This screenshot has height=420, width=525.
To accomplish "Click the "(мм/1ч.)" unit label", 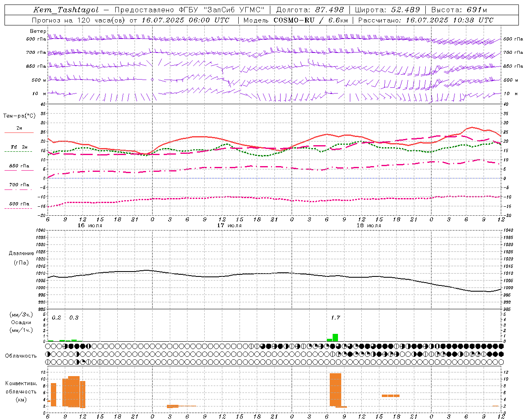I will pyautogui.click(x=21, y=330).
